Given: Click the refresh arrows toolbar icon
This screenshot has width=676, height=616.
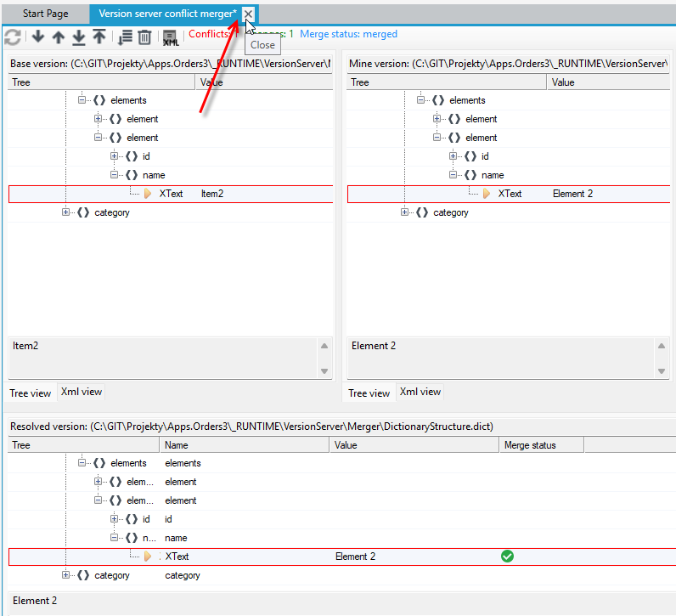Looking at the screenshot, I should coord(13,37).
